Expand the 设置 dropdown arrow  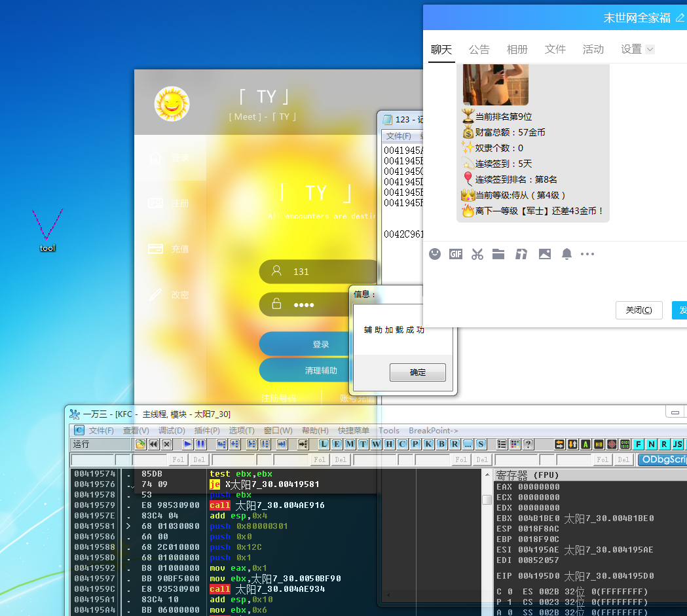coord(650,50)
